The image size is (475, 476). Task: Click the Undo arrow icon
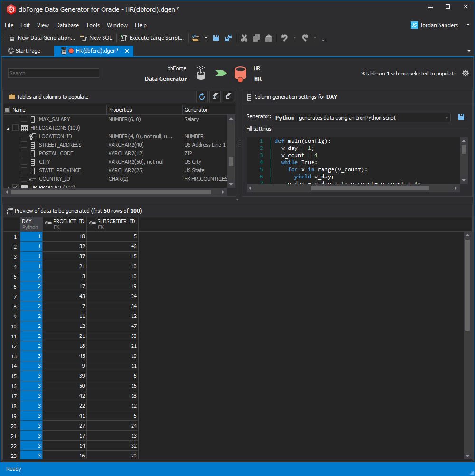pos(285,38)
